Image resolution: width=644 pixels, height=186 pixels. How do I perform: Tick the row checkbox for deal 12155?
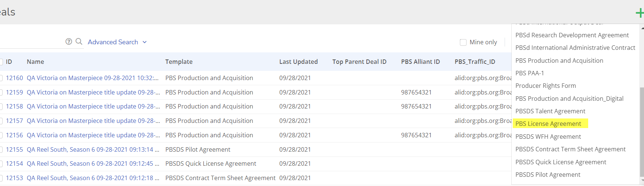(1, 150)
